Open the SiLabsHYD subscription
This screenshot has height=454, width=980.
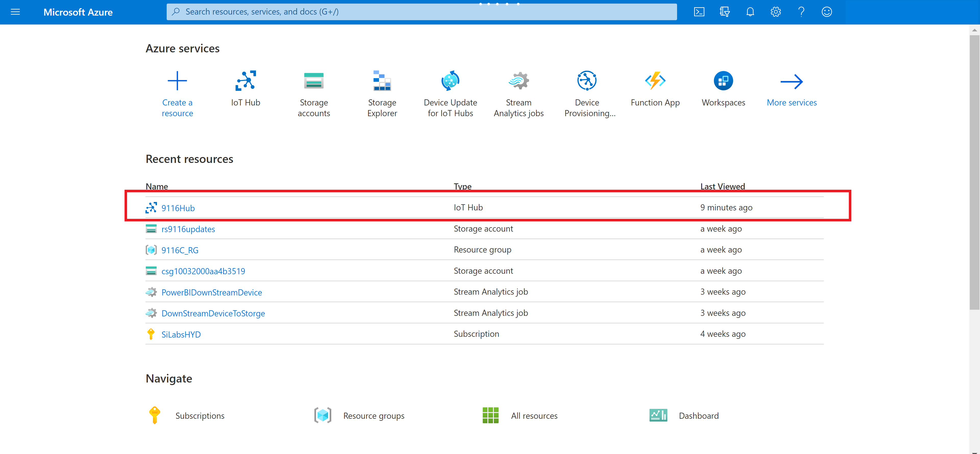(181, 334)
